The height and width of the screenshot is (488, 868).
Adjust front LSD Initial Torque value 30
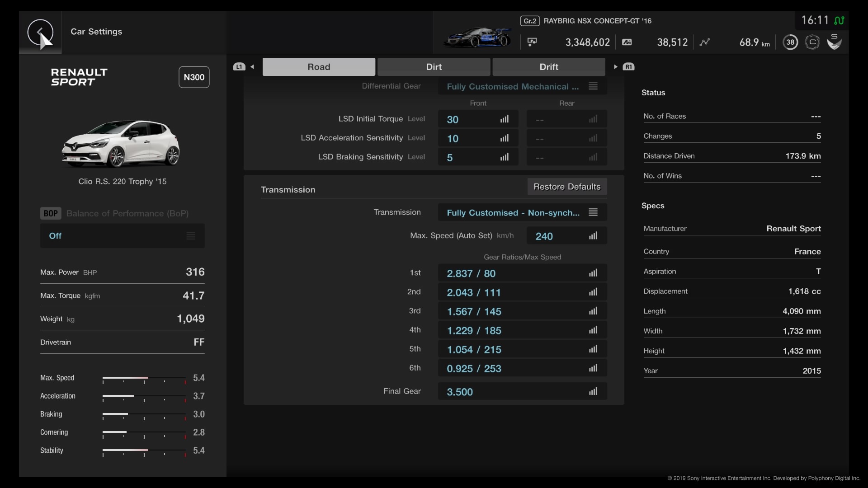tap(478, 119)
